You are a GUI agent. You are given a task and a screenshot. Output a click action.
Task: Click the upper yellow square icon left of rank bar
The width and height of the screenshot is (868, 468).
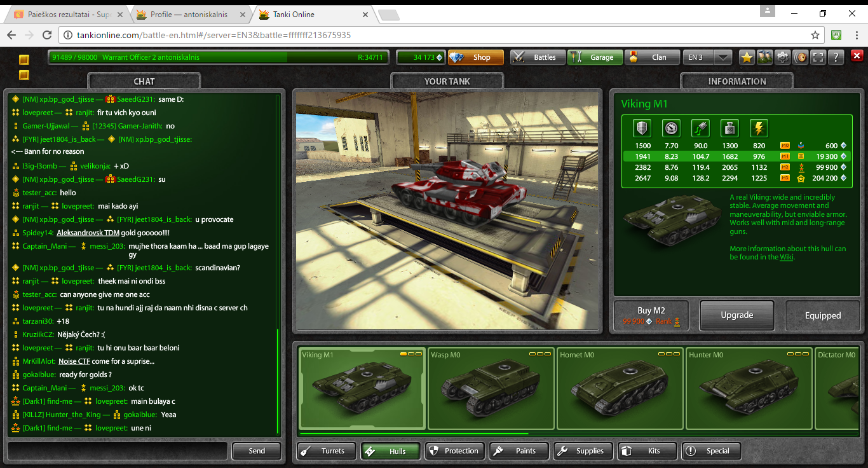point(24,60)
